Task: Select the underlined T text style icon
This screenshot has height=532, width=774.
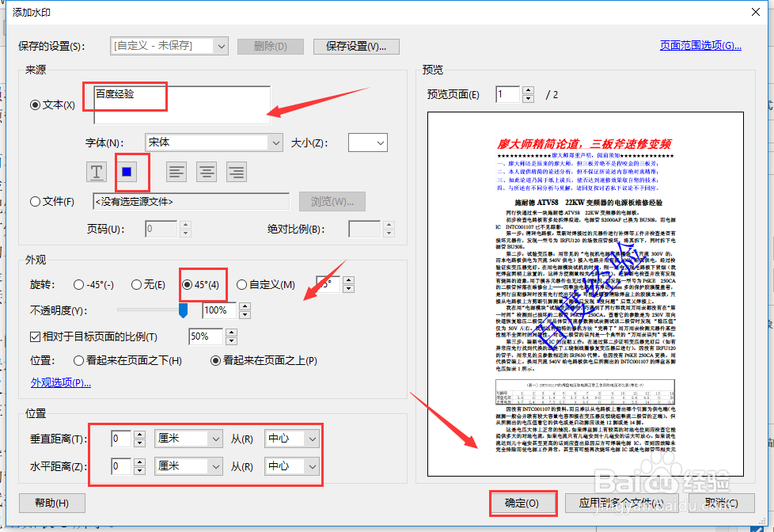Action: pos(96,171)
